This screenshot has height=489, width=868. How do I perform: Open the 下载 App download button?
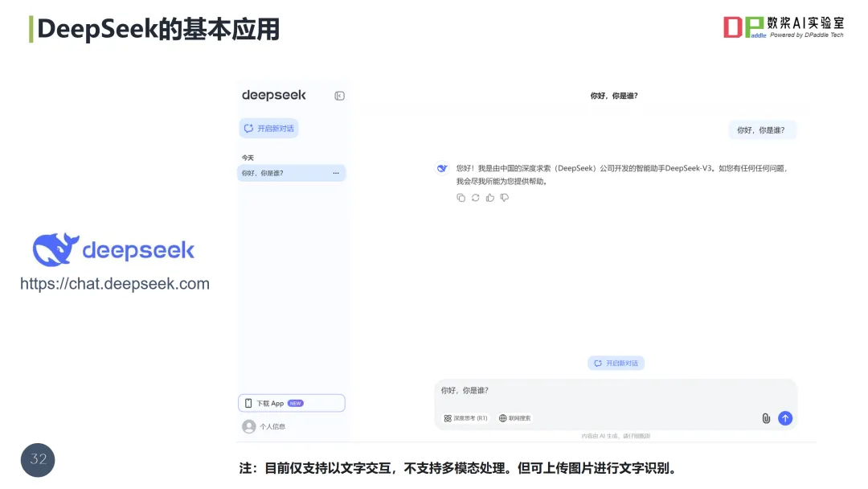[291, 403]
